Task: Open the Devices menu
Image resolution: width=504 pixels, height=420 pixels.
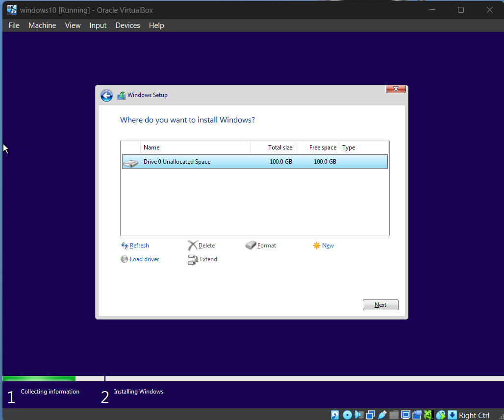Action: [127, 25]
